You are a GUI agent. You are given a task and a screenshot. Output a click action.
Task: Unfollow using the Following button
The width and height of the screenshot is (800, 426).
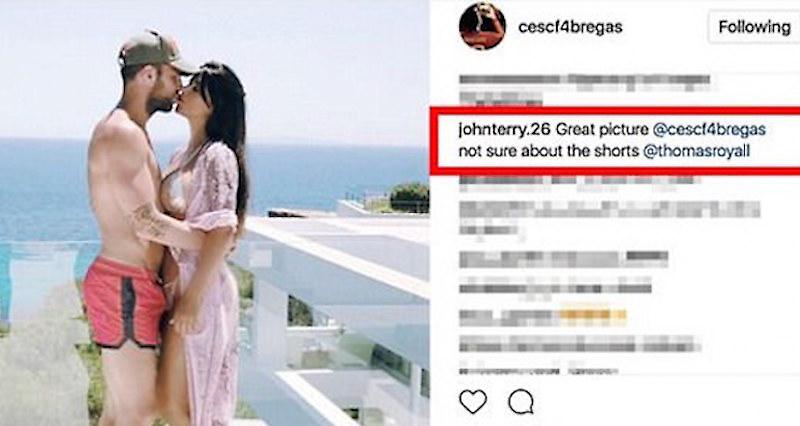point(754,27)
